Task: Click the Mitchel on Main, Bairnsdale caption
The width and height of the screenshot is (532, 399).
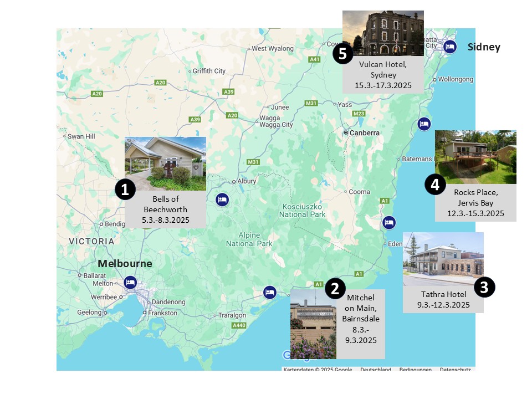Action: pos(361,319)
